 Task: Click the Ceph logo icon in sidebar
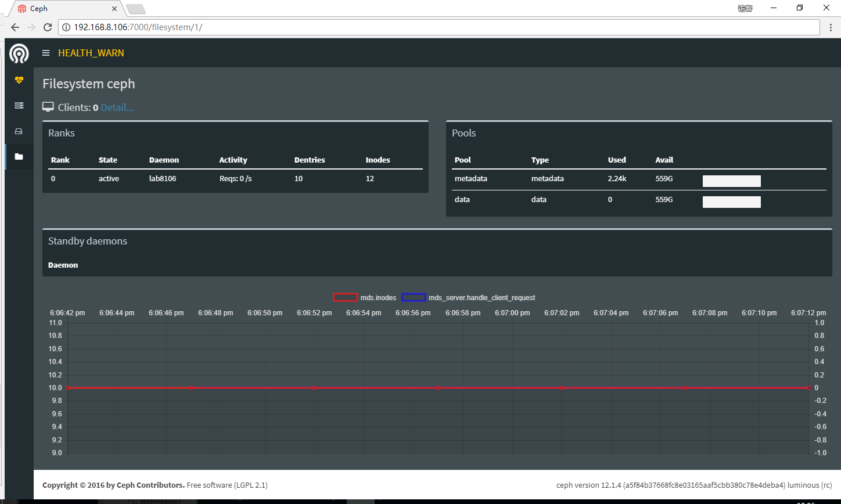pyautogui.click(x=19, y=53)
